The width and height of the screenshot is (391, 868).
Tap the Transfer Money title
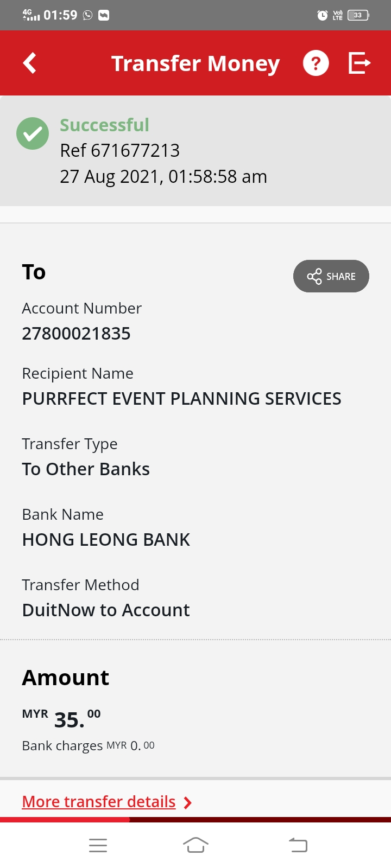click(195, 63)
